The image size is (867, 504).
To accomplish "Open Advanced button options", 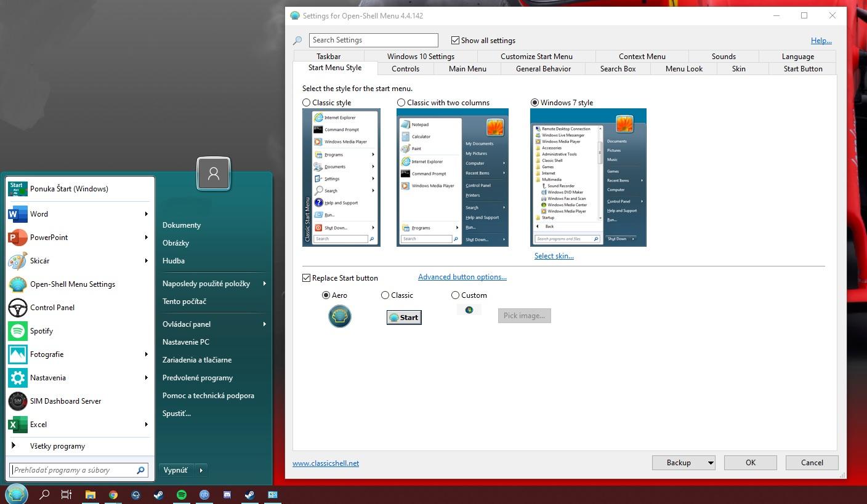I will (x=462, y=276).
